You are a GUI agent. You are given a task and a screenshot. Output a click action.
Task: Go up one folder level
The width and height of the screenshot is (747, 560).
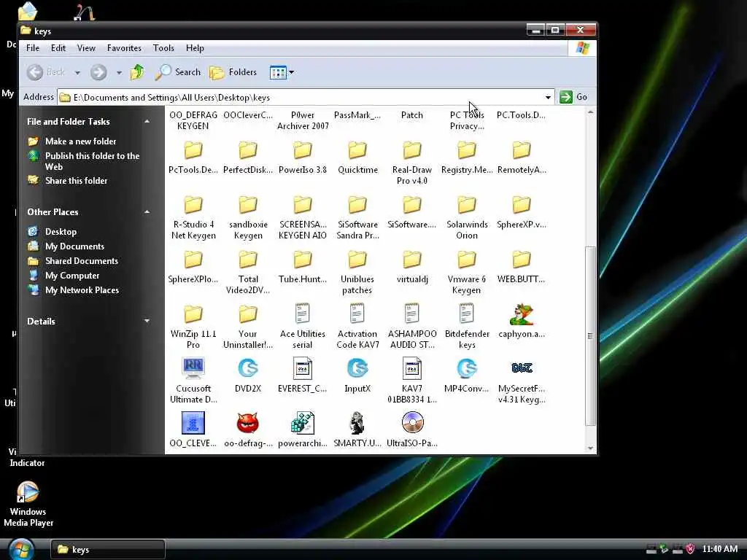[x=137, y=72]
